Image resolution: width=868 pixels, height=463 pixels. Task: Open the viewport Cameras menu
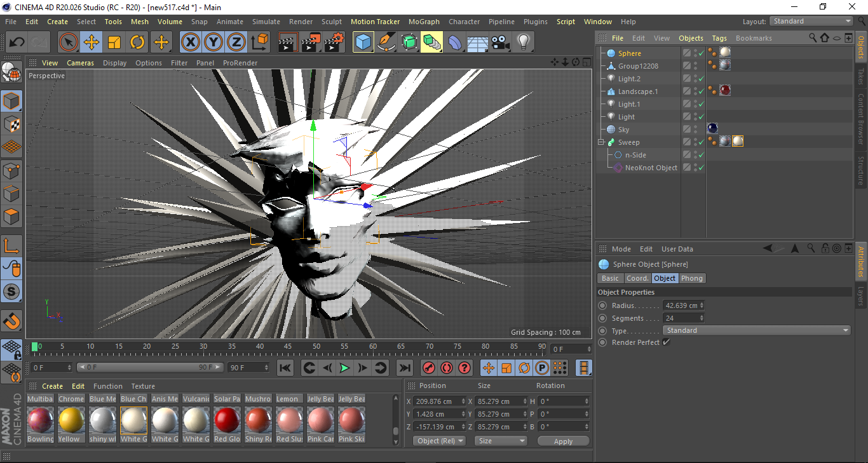80,63
